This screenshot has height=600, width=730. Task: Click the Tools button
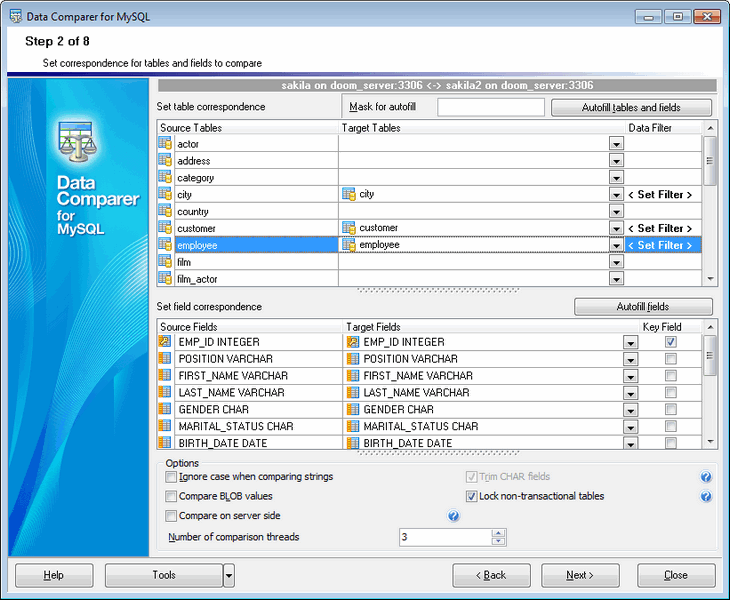(x=164, y=575)
